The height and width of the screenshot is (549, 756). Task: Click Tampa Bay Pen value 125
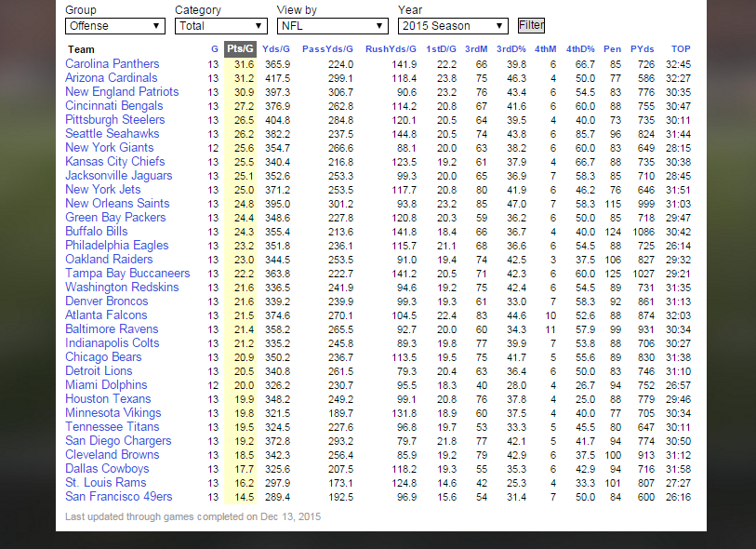(613, 274)
